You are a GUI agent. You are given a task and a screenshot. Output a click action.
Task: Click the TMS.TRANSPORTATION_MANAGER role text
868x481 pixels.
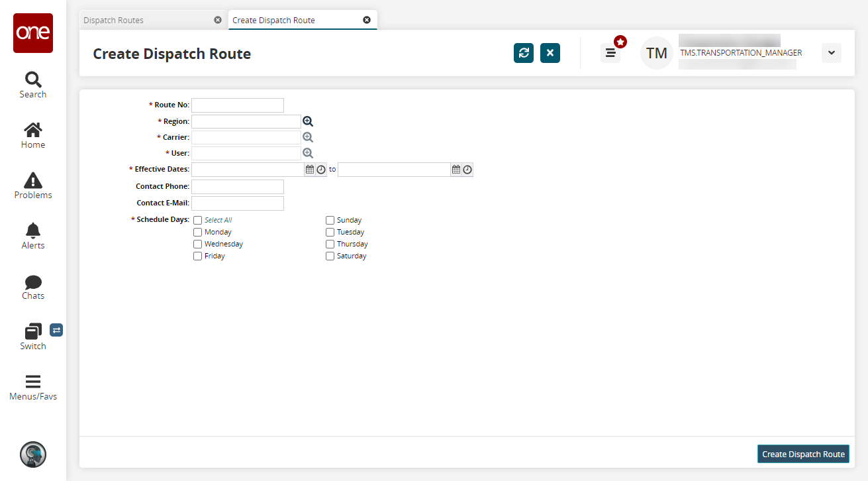741,53
